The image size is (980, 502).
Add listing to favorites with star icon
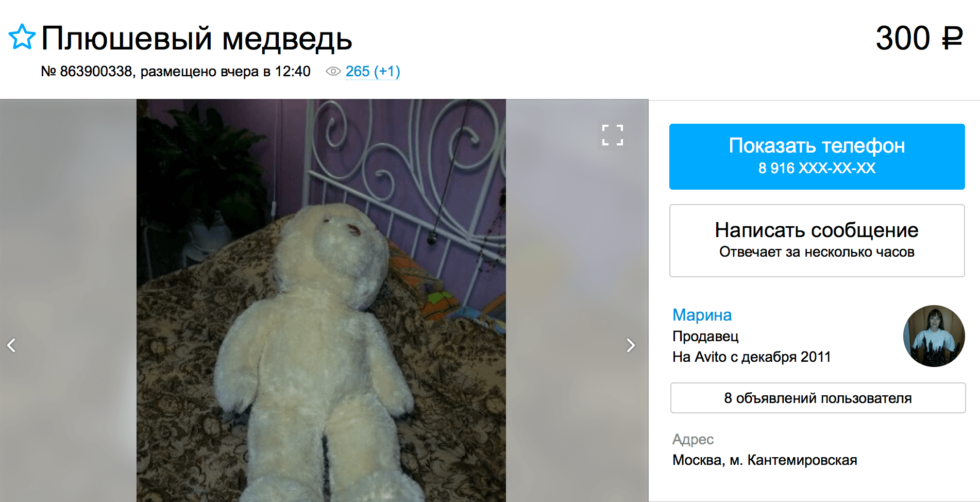click(x=22, y=37)
